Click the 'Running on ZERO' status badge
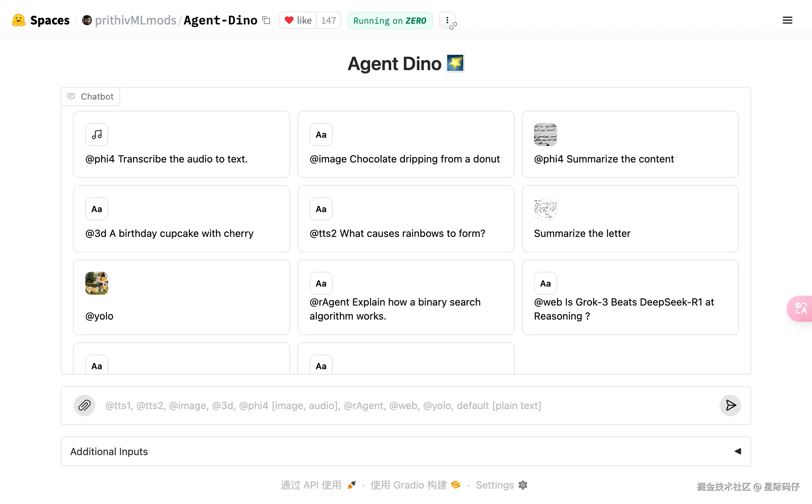Viewport: 812px width, 504px height. coord(389,20)
